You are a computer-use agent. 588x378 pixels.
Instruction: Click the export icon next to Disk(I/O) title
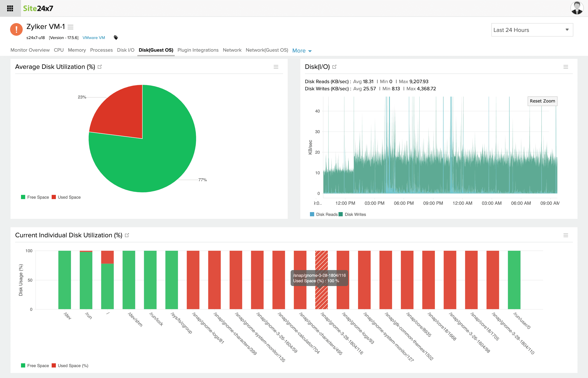coord(334,67)
